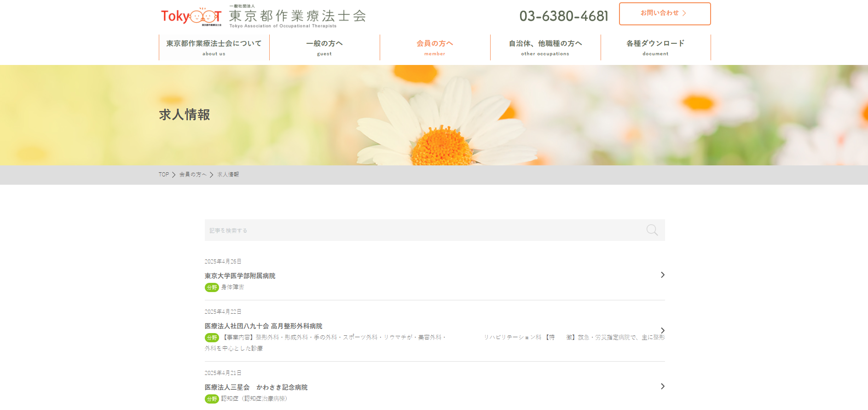This screenshot has width=868, height=410.
Task: Open the 東京都作業療法士会について menu
Action: point(214,47)
